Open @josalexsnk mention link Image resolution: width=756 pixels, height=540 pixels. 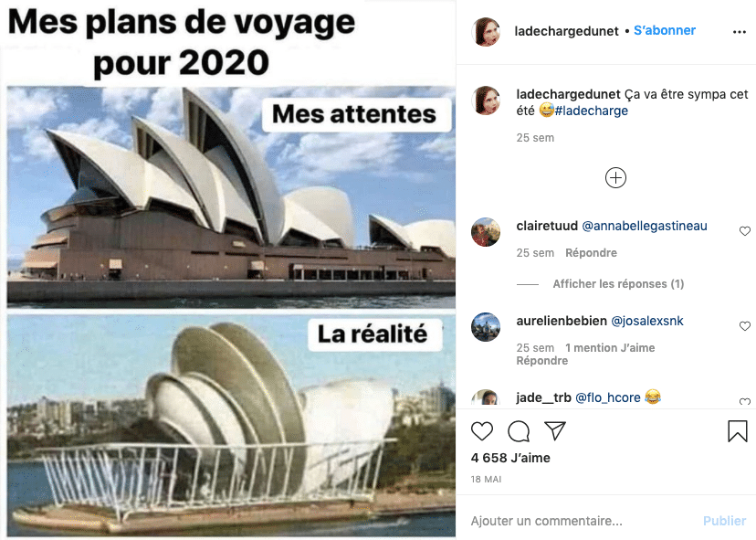coord(647,321)
